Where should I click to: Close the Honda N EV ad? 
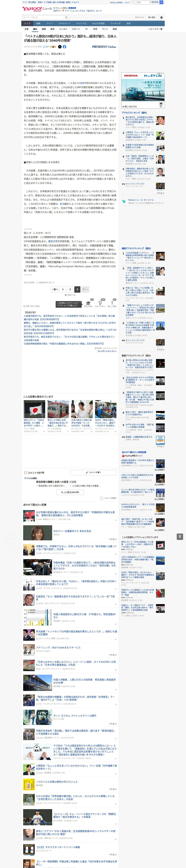(x=163, y=73)
